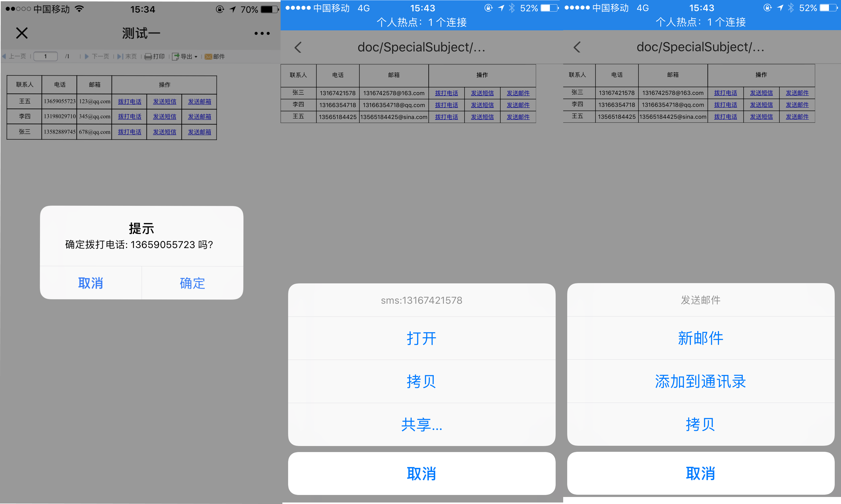
Task: Select 添加到通讯录 option
Action: pos(700,381)
